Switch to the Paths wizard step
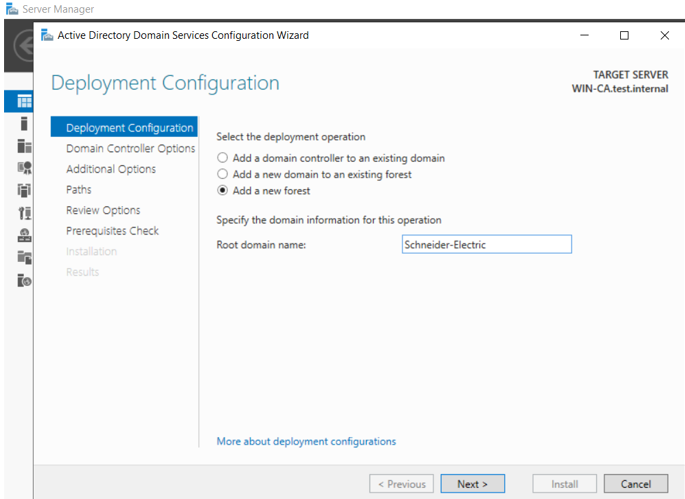The height and width of the screenshot is (499, 685). tap(78, 190)
